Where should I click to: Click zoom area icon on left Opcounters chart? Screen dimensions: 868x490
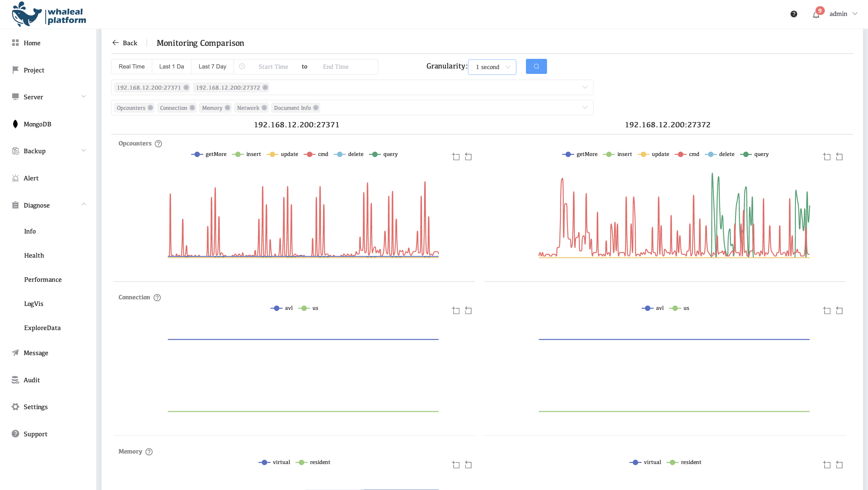point(456,157)
